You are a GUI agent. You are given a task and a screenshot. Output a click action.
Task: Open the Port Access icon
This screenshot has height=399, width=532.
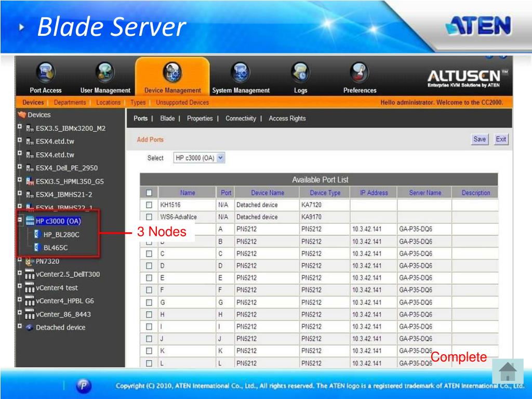point(45,72)
